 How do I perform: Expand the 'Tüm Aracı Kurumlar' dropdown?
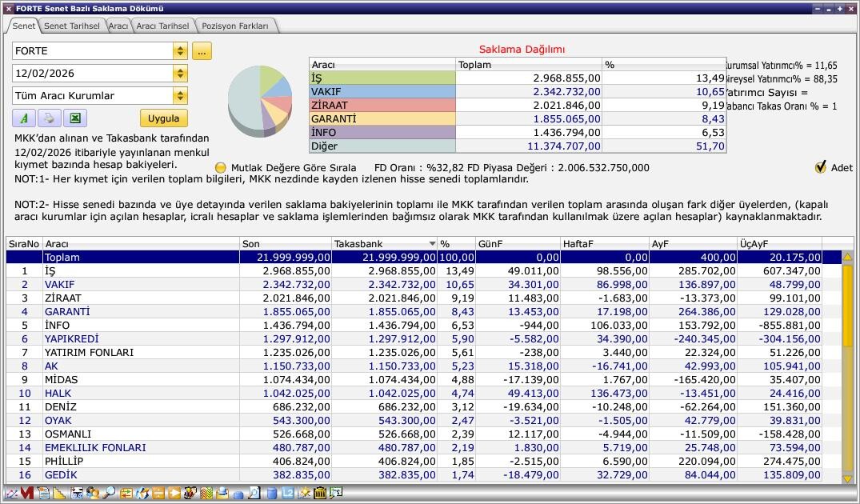pyautogui.click(x=180, y=96)
